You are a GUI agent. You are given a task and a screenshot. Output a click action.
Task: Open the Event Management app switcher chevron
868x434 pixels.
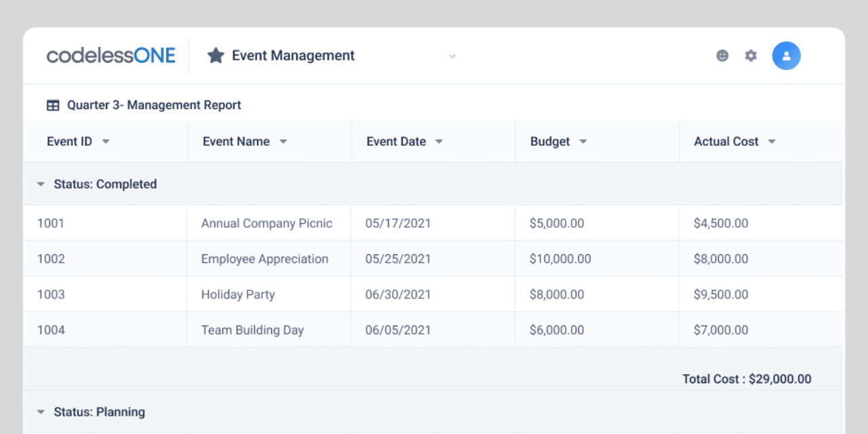pyautogui.click(x=452, y=56)
